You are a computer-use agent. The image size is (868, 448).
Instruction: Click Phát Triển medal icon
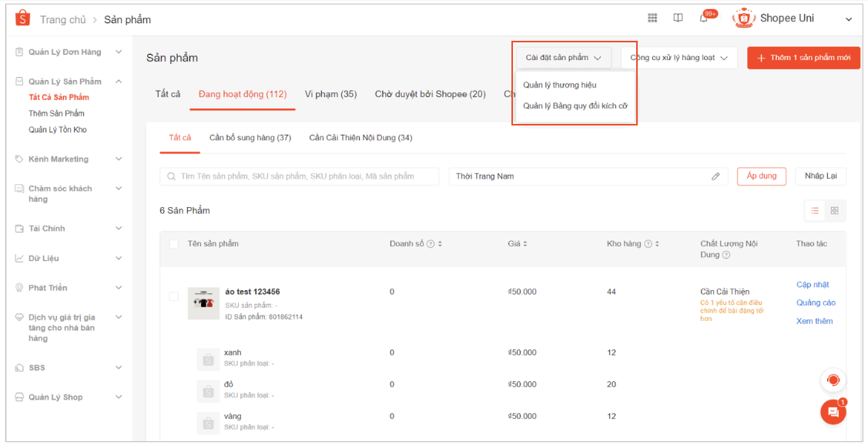click(x=19, y=288)
